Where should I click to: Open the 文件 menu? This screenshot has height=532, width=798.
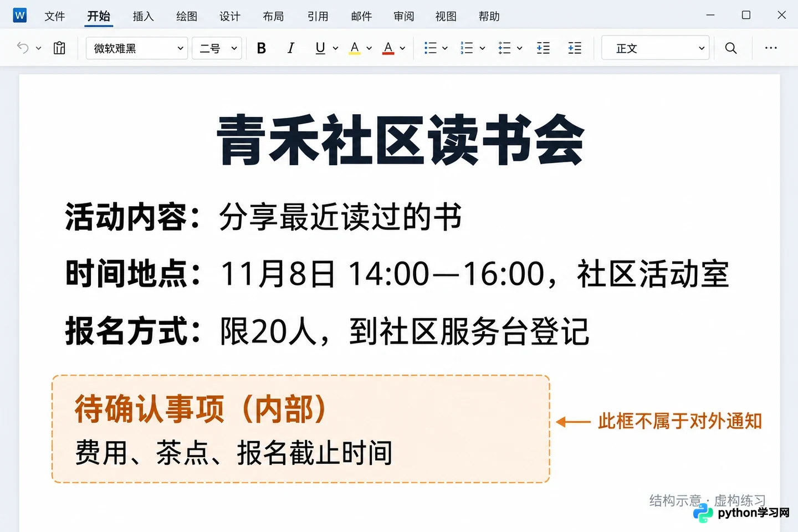tap(55, 16)
